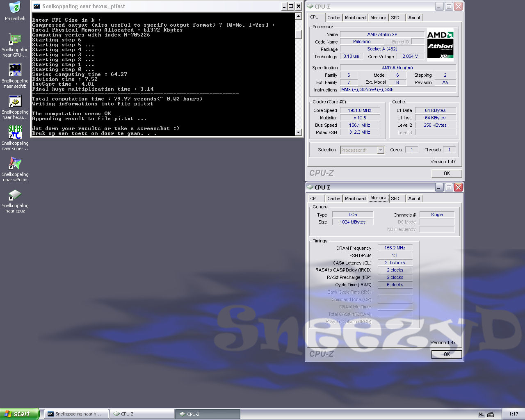
Task: Click the 2.064 V core voltage value
Action: (411, 56)
